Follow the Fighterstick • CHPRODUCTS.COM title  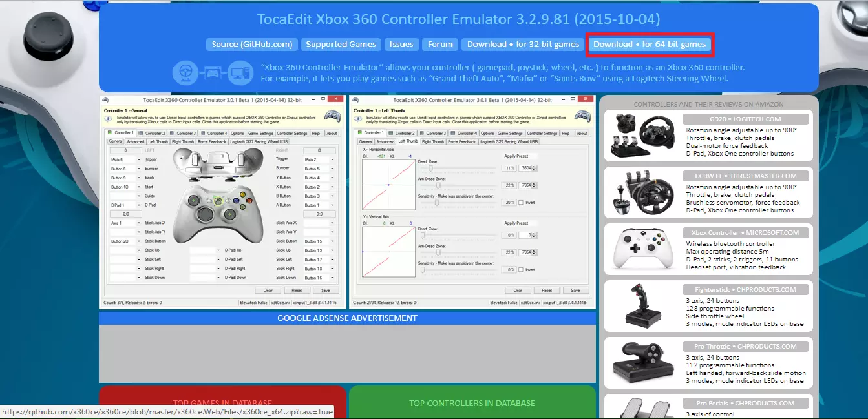[x=746, y=289]
